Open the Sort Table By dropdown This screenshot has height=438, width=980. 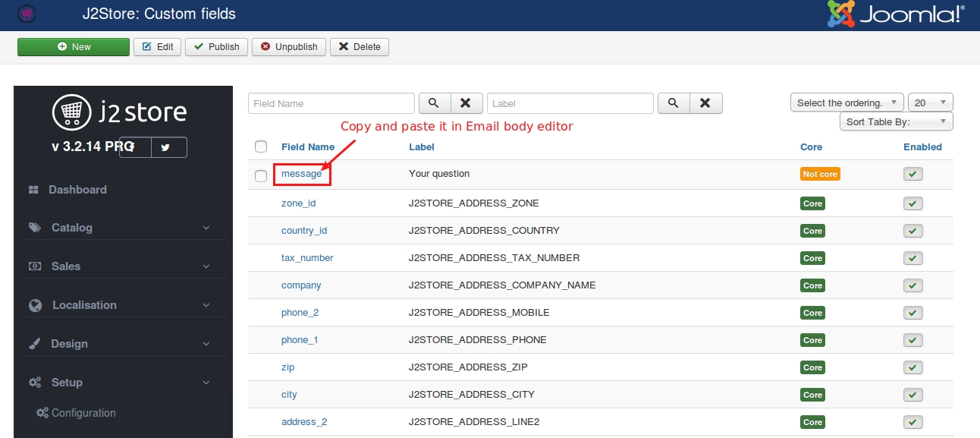click(897, 121)
